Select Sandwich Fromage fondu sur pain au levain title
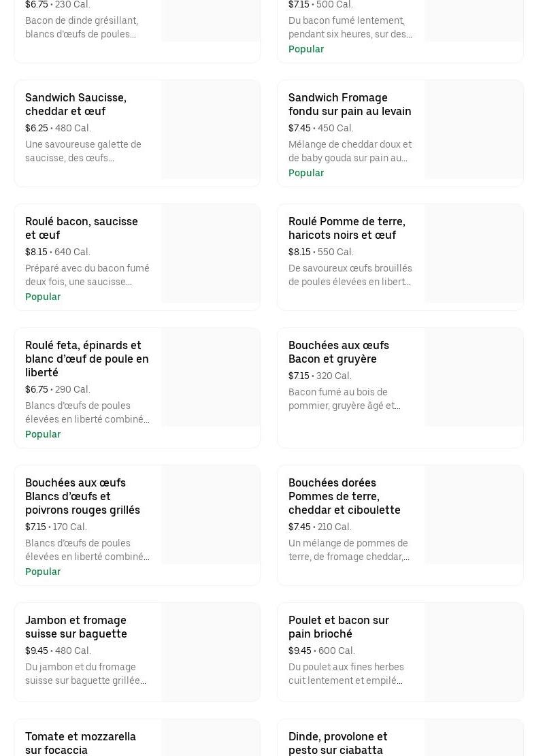 coord(350,104)
